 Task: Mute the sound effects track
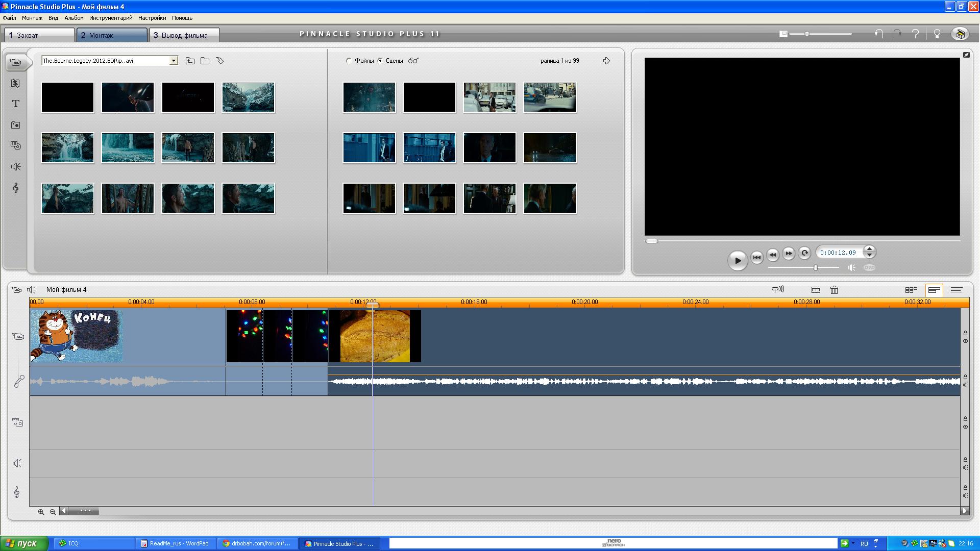(965, 468)
